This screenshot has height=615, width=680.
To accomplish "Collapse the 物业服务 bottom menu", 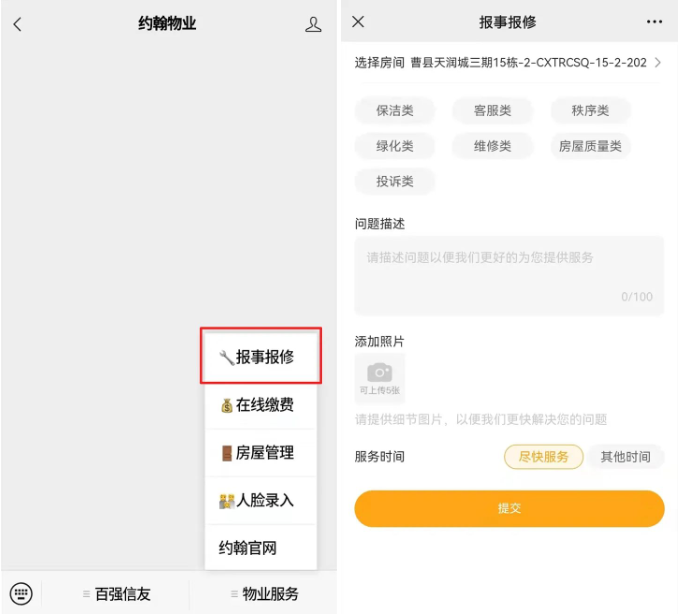I will click(x=264, y=593).
